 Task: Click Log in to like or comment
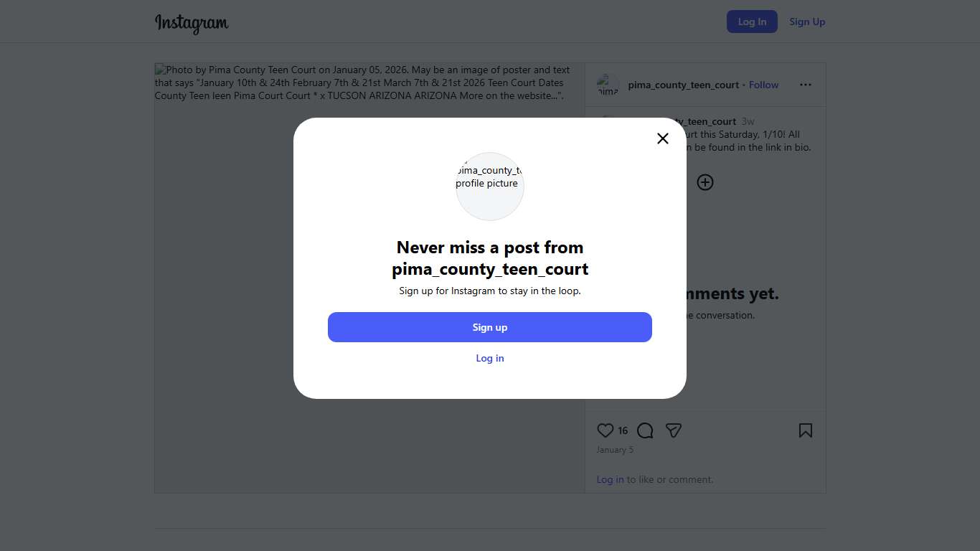[x=610, y=479]
